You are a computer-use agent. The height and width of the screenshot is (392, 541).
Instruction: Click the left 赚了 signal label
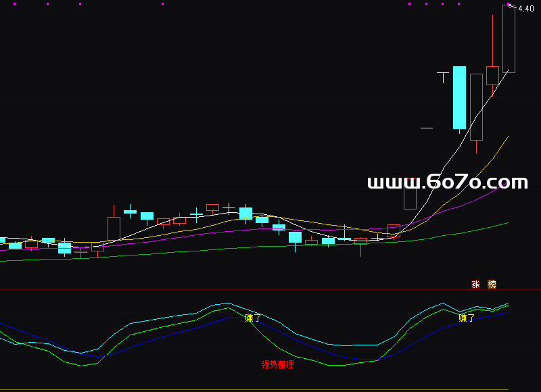click(x=252, y=318)
